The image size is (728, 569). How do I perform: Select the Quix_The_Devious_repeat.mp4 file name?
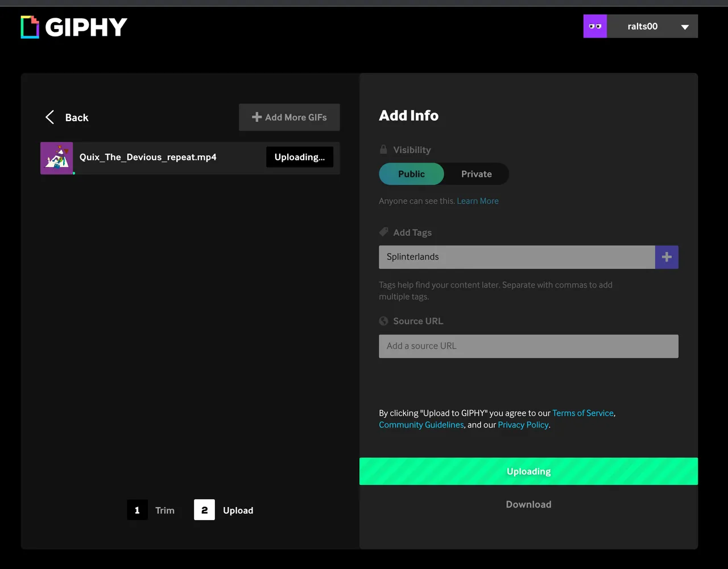(x=148, y=157)
